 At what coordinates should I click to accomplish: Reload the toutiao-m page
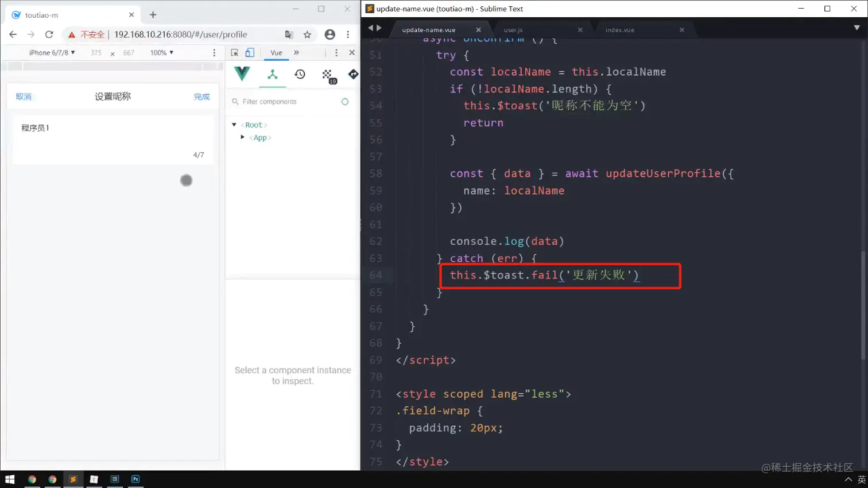(x=49, y=34)
